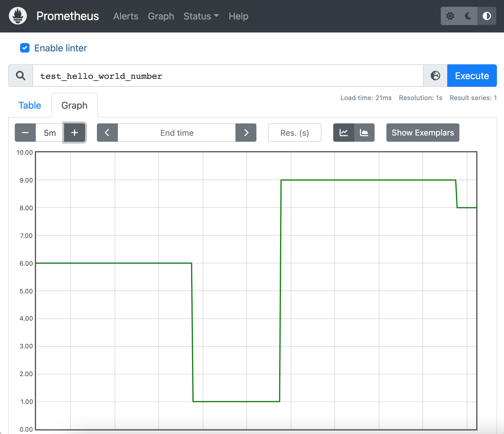The width and height of the screenshot is (504, 434).
Task: Switch to the Table tab
Action: (x=30, y=105)
